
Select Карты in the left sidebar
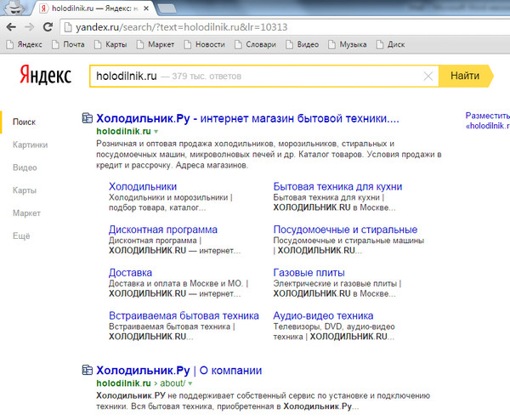(x=25, y=190)
